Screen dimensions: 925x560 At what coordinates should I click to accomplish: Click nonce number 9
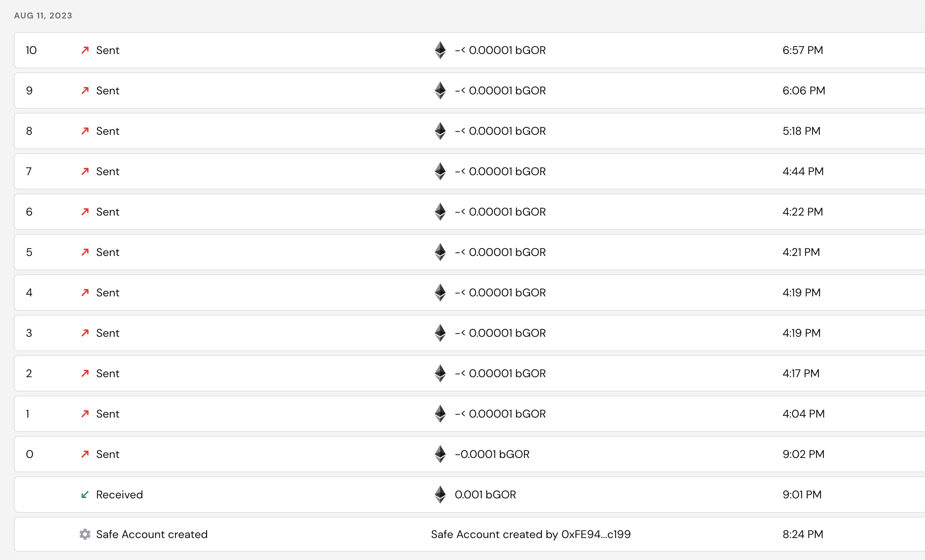coord(29,91)
